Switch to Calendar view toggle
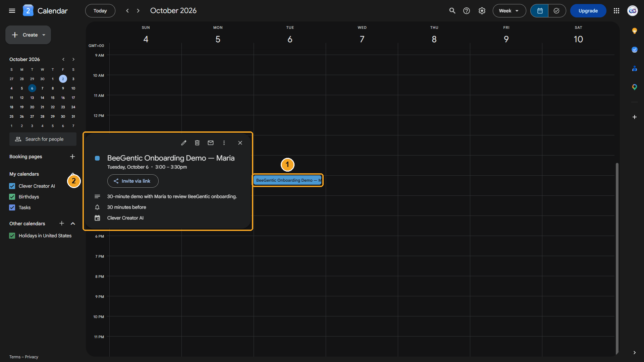 (540, 11)
